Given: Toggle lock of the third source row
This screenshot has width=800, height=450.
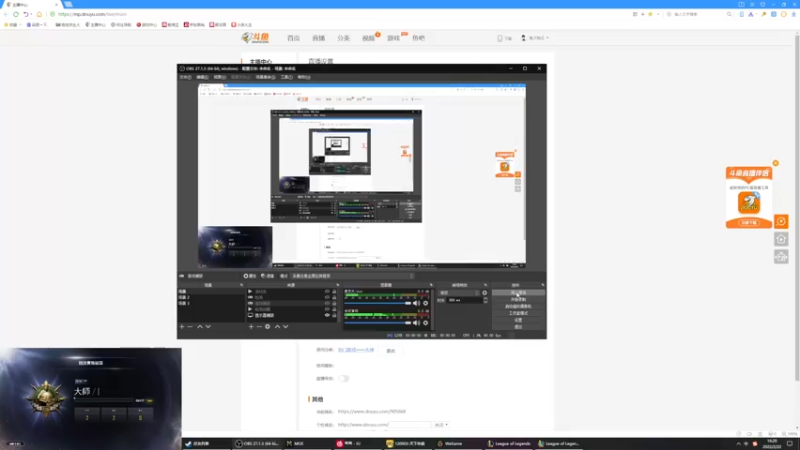Looking at the screenshot, I should tap(334, 303).
